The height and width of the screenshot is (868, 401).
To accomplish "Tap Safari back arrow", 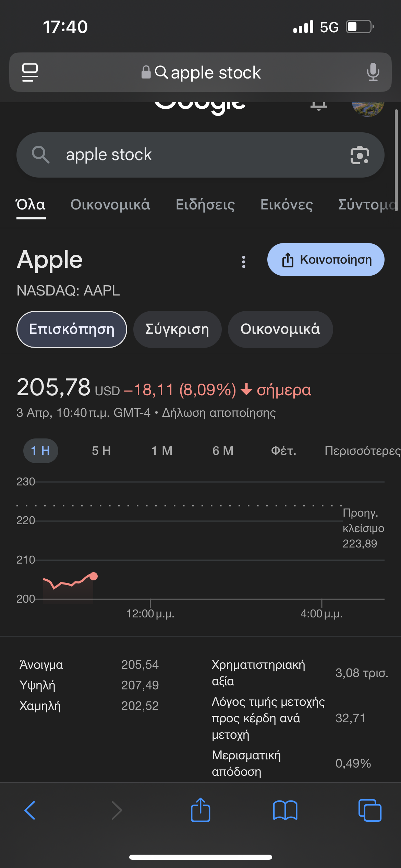I will pos(30,810).
